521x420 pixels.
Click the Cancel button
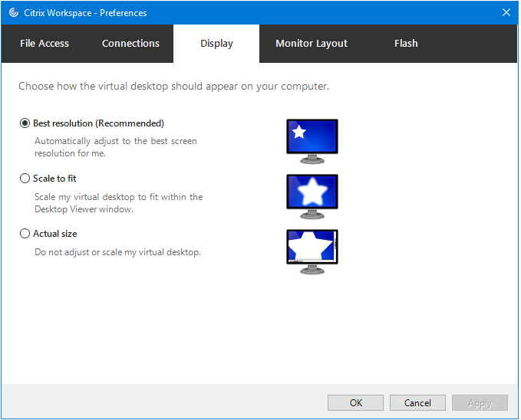pyautogui.click(x=418, y=403)
